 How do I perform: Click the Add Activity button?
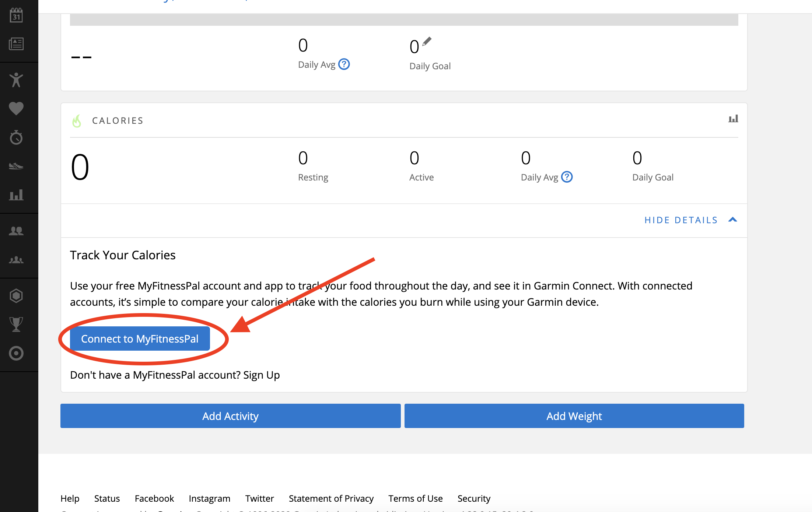tap(230, 416)
